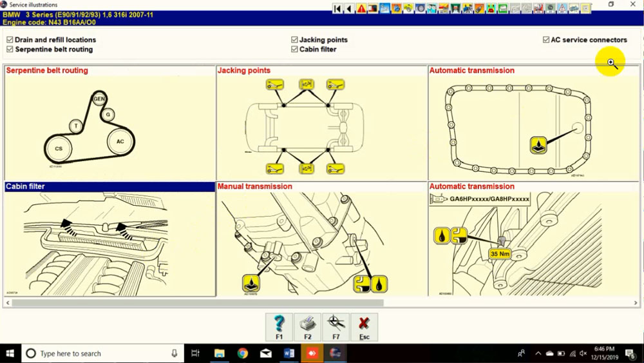This screenshot has width=644, height=363.
Task: Click the scrollbar left arrow
Action: point(7,303)
